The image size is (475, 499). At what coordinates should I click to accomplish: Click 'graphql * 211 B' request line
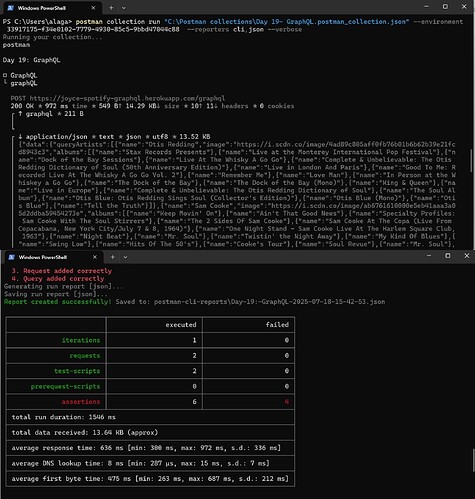click(x=51, y=114)
